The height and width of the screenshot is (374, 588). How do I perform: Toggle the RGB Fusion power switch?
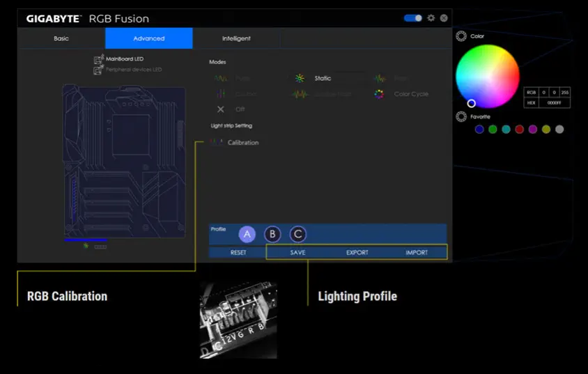pyautogui.click(x=413, y=18)
